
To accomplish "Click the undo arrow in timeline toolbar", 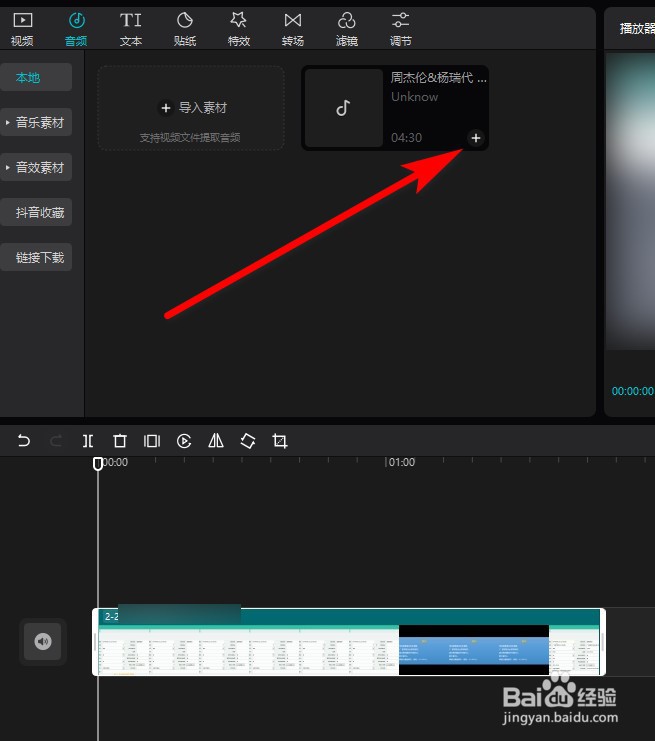I will pos(24,441).
